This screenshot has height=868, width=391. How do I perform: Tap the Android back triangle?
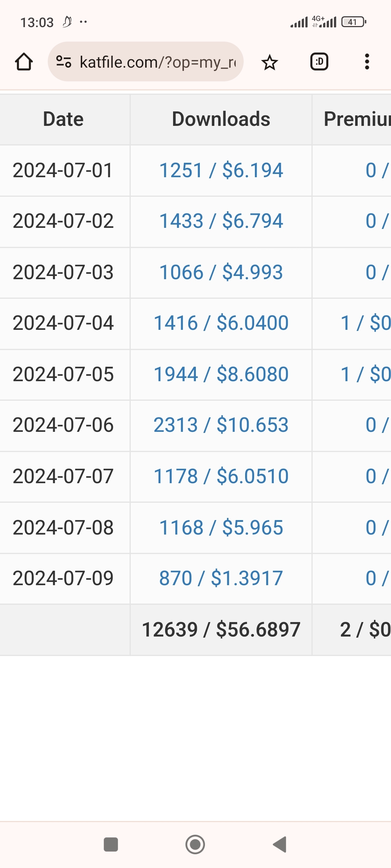[280, 844]
